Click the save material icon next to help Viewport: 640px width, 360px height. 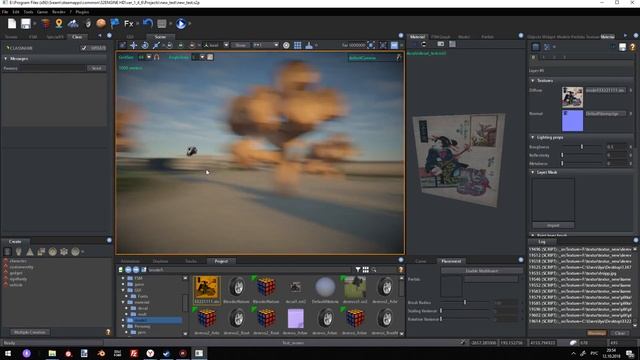pos(622,47)
